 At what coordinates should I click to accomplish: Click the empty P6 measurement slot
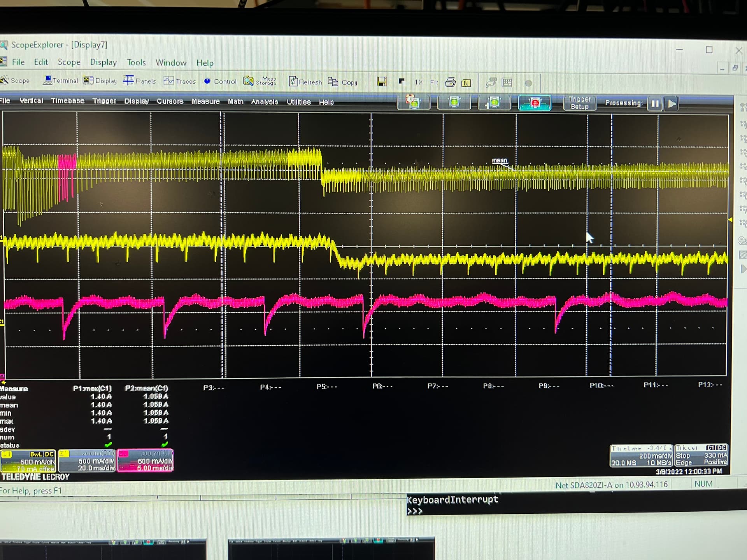click(x=382, y=386)
